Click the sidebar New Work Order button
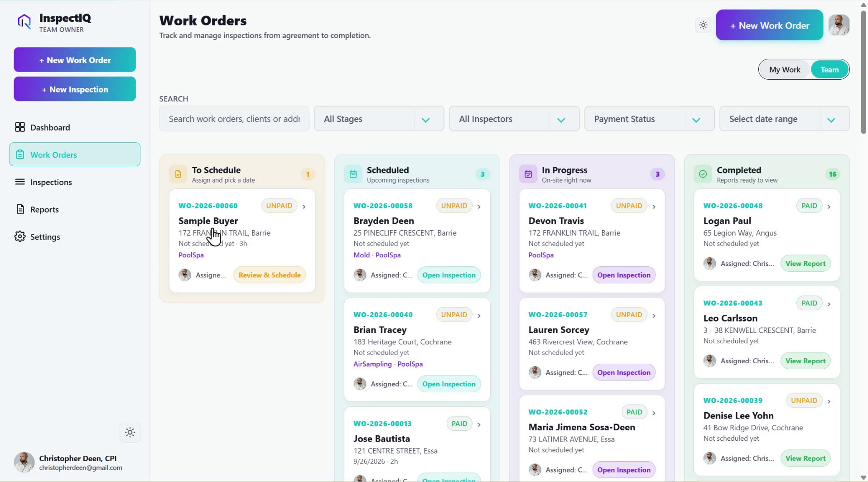The height and width of the screenshot is (482, 868). click(x=75, y=60)
